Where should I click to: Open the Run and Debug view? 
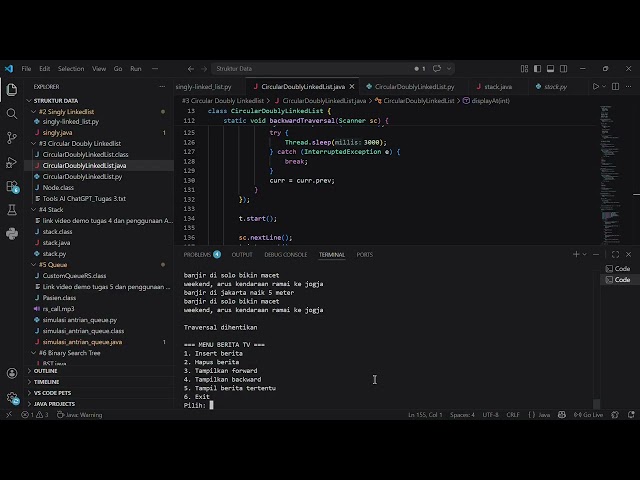click(12, 162)
